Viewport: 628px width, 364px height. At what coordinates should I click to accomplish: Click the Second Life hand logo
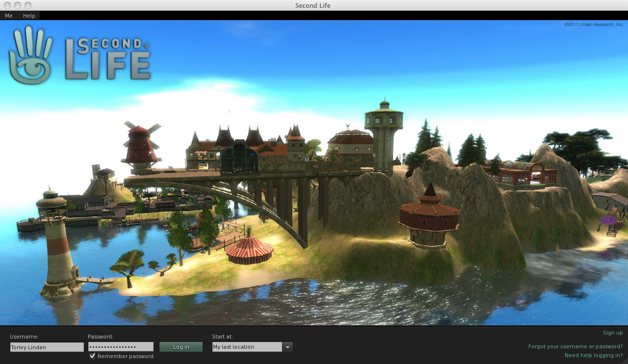(30, 55)
